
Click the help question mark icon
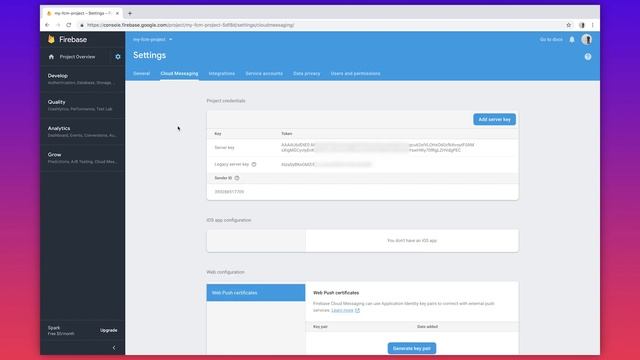588,57
